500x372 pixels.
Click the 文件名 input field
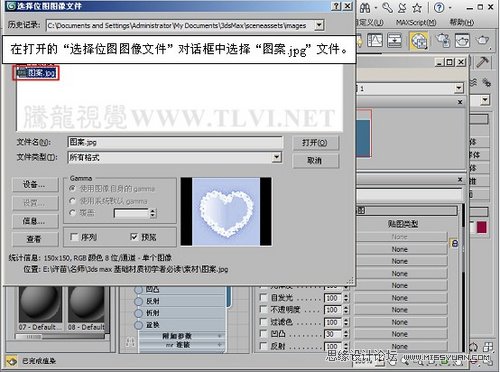click(x=175, y=142)
